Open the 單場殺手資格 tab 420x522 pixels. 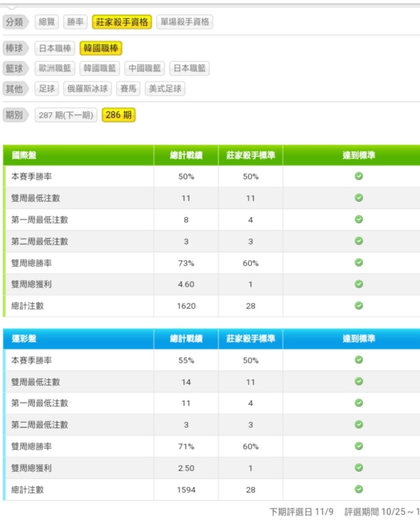pos(185,22)
